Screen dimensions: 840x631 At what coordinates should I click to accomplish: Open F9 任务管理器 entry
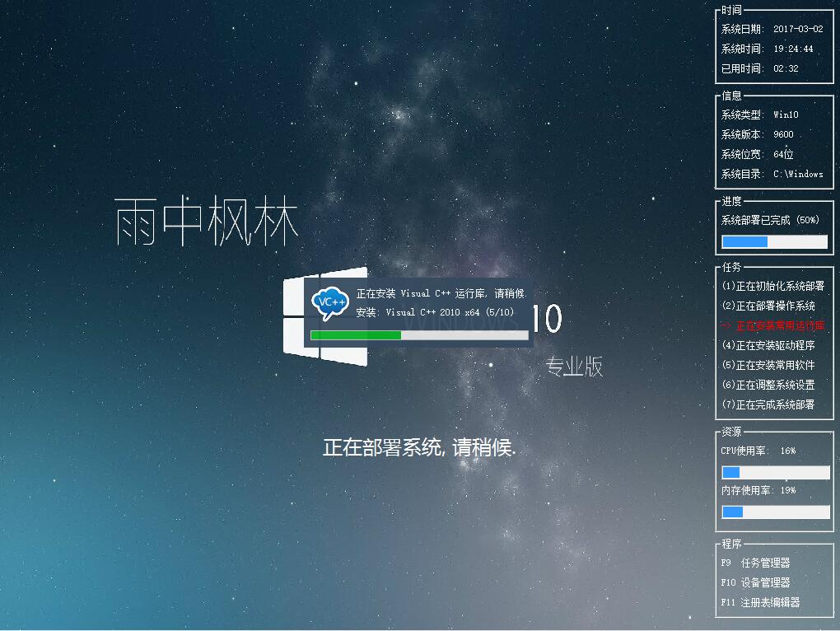pyautogui.click(x=755, y=563)
